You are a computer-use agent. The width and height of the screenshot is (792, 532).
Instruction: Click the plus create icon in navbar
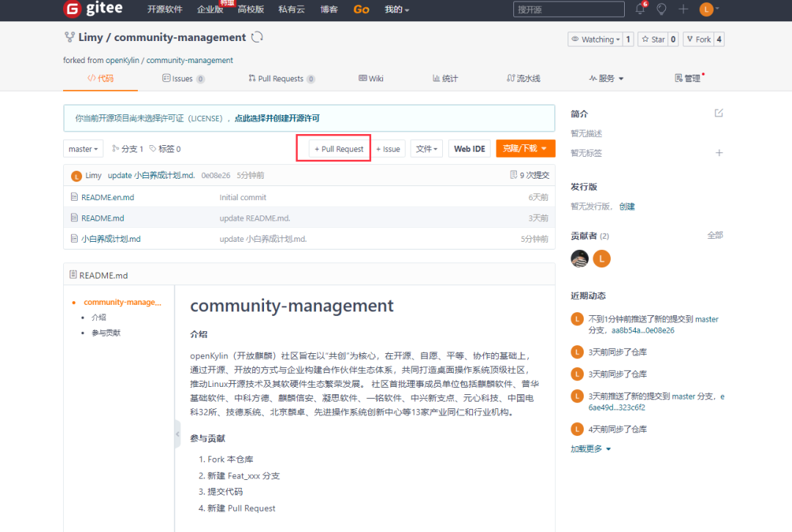(x=683, y=9)
